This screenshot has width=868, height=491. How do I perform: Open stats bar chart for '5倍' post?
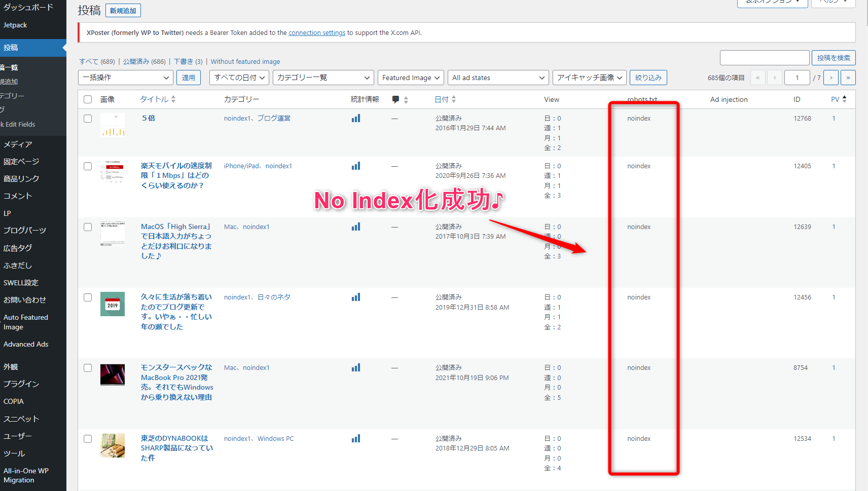coord(356,119)
